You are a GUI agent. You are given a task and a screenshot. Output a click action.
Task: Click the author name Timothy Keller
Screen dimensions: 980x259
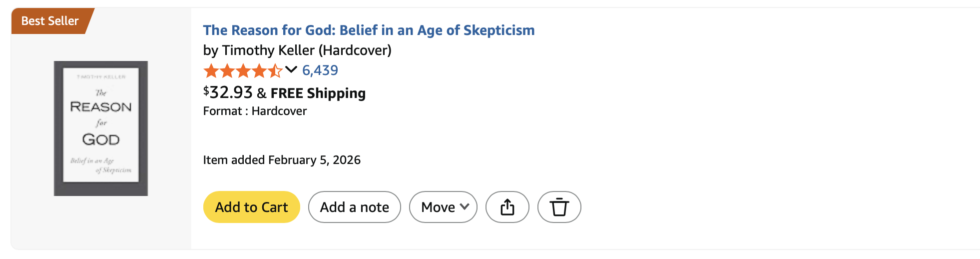coord(268,50)
